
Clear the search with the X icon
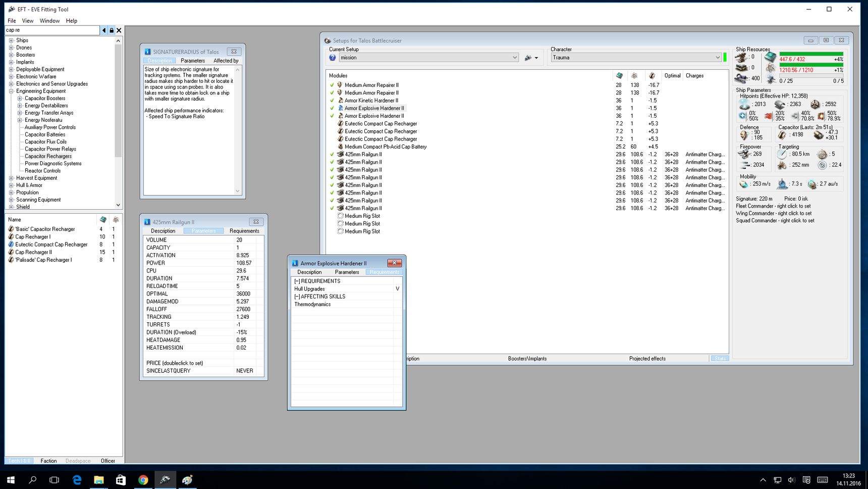pyautogui.click(x=119, y=30)
